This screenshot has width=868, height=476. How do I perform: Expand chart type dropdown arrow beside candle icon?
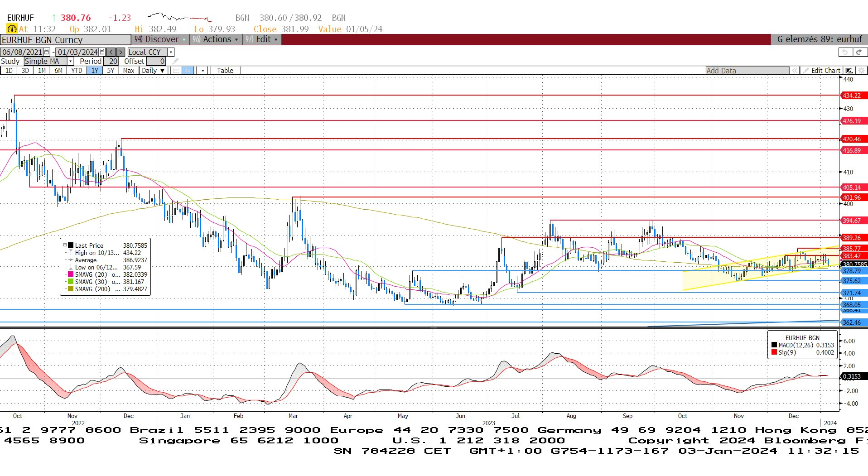coord(203,71)
